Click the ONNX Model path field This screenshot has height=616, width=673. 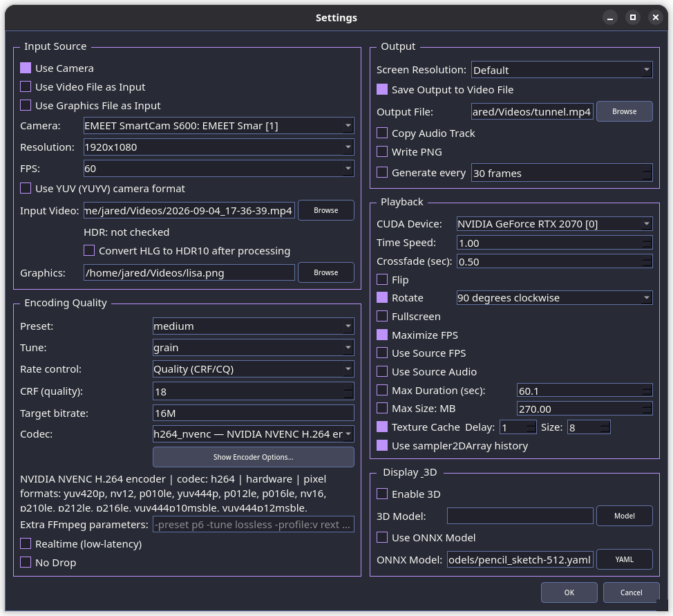click(520, 559)
